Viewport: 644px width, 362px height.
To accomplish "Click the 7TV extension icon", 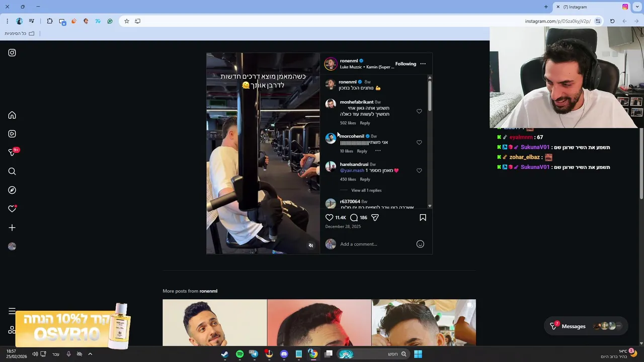I will click(98, 21).
